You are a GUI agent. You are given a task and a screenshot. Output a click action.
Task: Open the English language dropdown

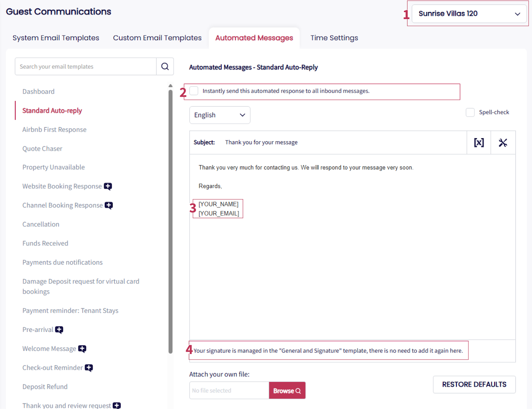point(220,115)
